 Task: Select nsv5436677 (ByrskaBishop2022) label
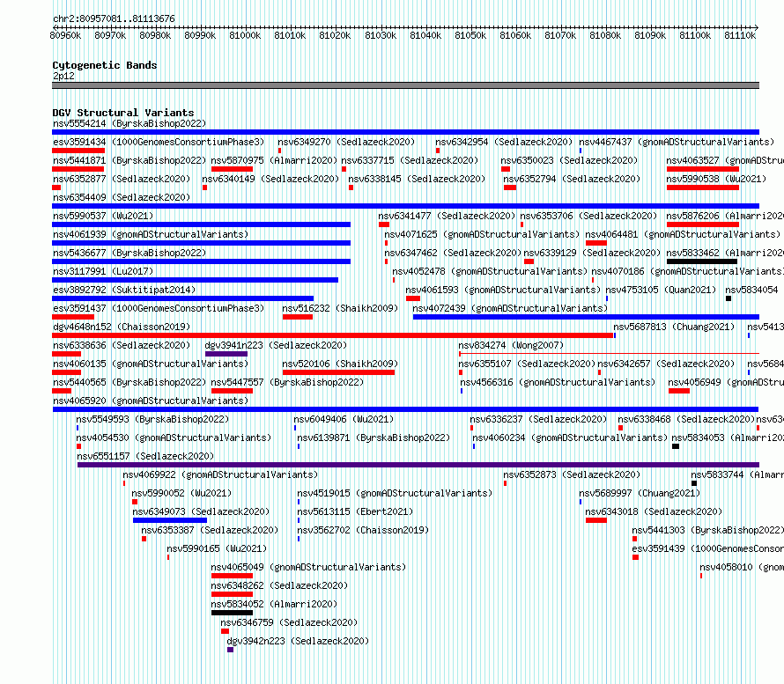(x=129, y=253)
